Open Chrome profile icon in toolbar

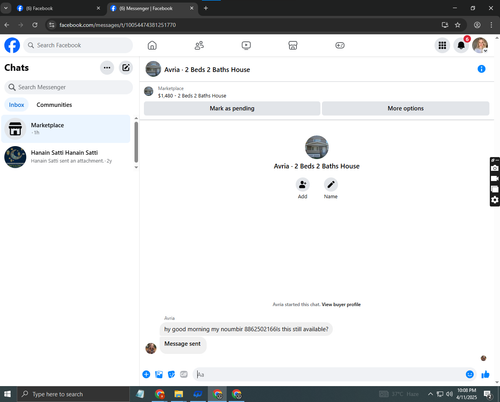pos(477,25)
